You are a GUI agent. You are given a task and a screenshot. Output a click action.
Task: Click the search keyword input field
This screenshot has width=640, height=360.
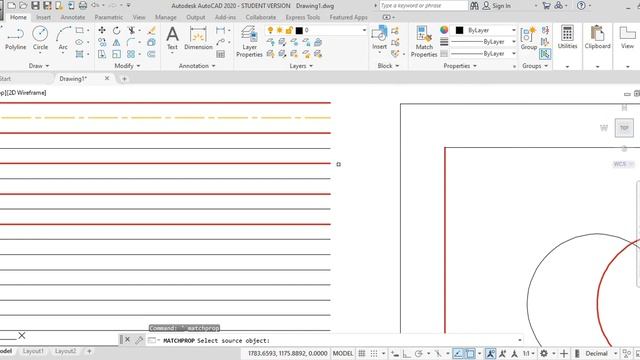[x=424, y=6]
